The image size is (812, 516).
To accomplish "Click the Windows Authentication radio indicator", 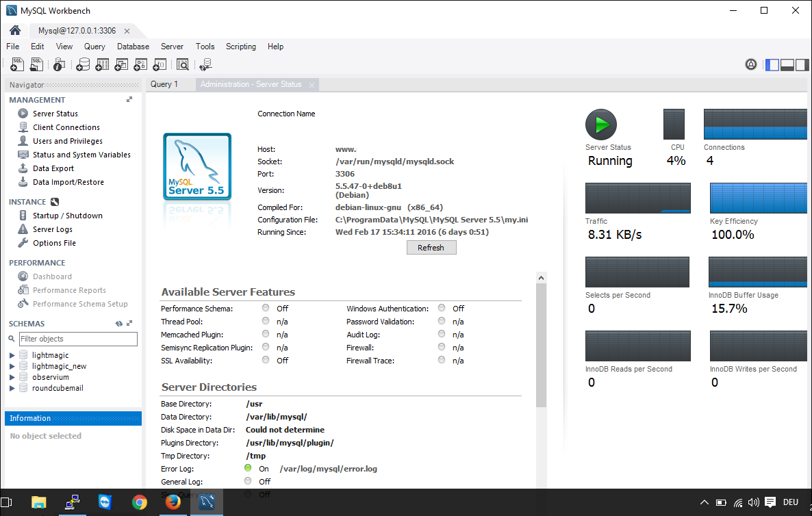I will [442, 308].
